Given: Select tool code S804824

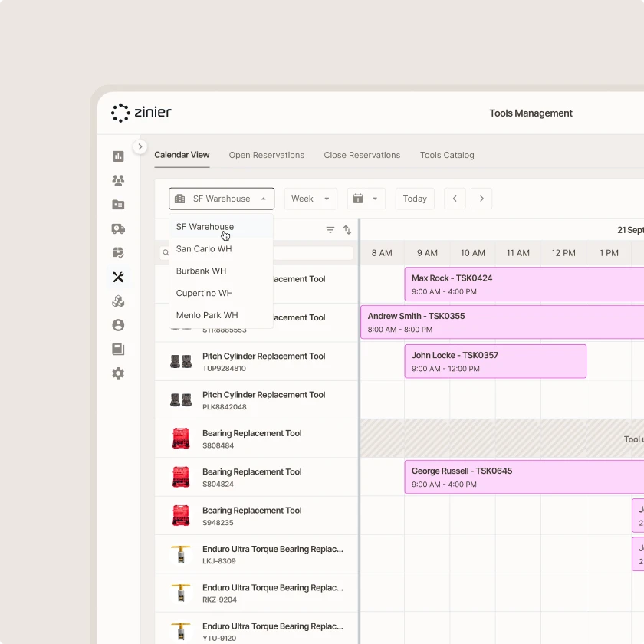Looking at the screenshot, I should (218, 485).
